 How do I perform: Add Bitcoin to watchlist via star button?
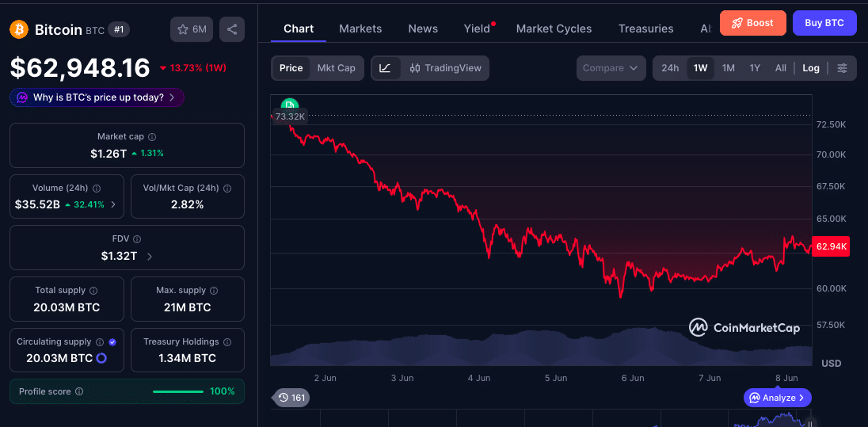(x=192, y=29)
